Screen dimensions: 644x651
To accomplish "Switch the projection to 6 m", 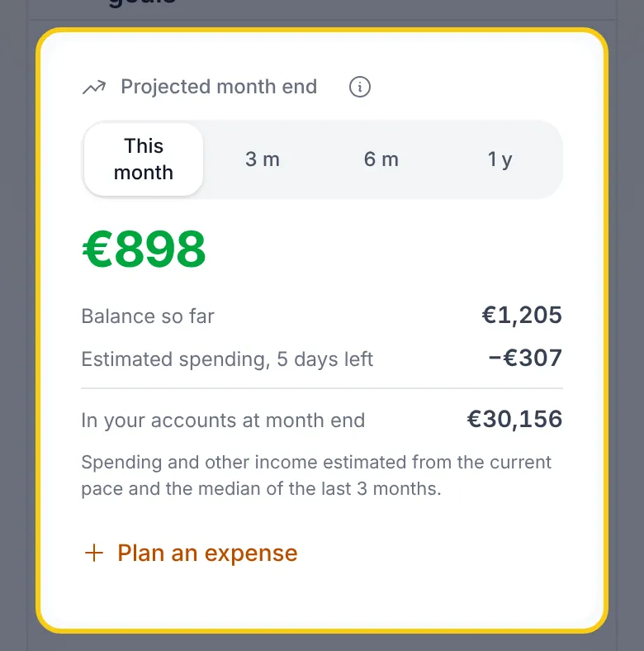I will (x=381, y=159).
